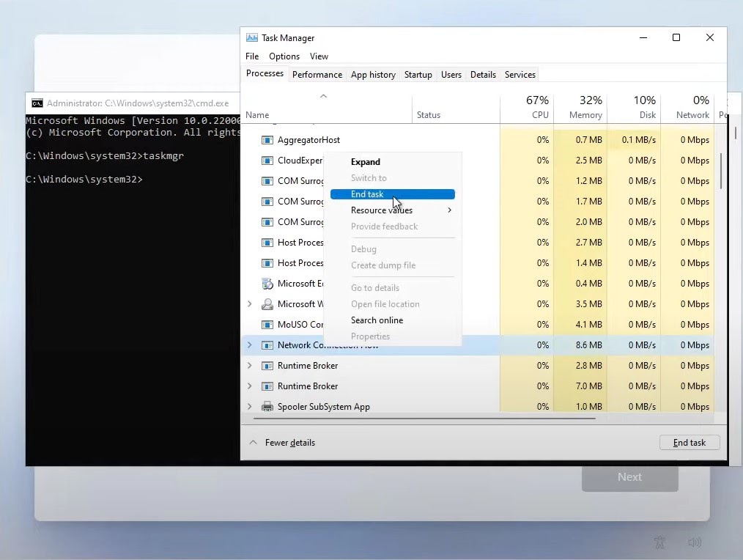This screenshot has width=743, height=560.
Task: Click the sort arrow above the Name column
Action: click(323, 96)
